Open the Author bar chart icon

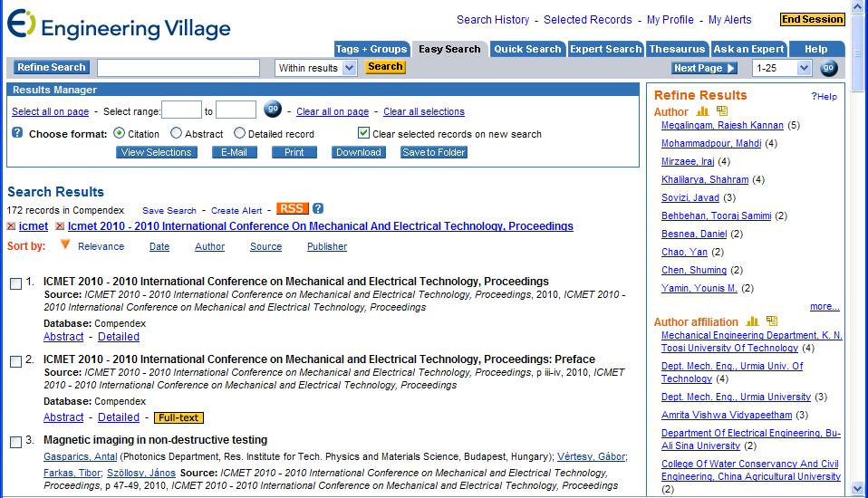click(702, 111)
